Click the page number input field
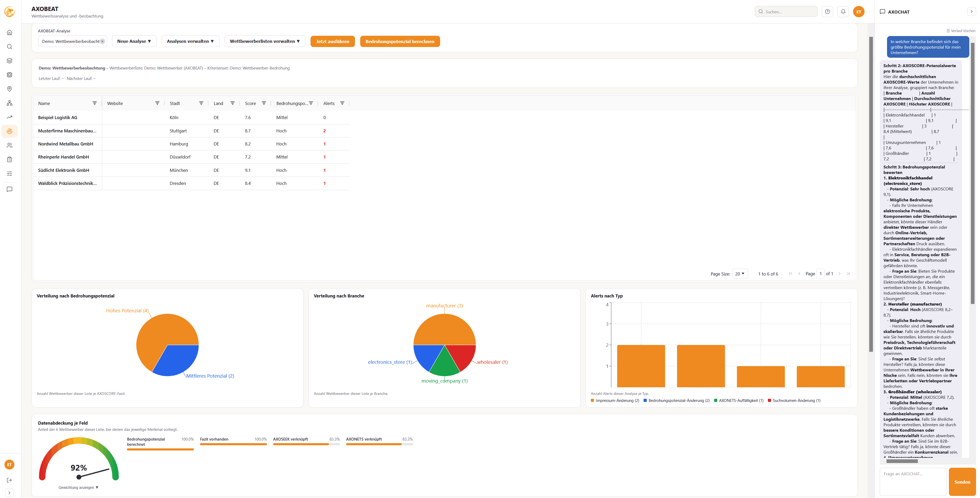 pos(821,274)
